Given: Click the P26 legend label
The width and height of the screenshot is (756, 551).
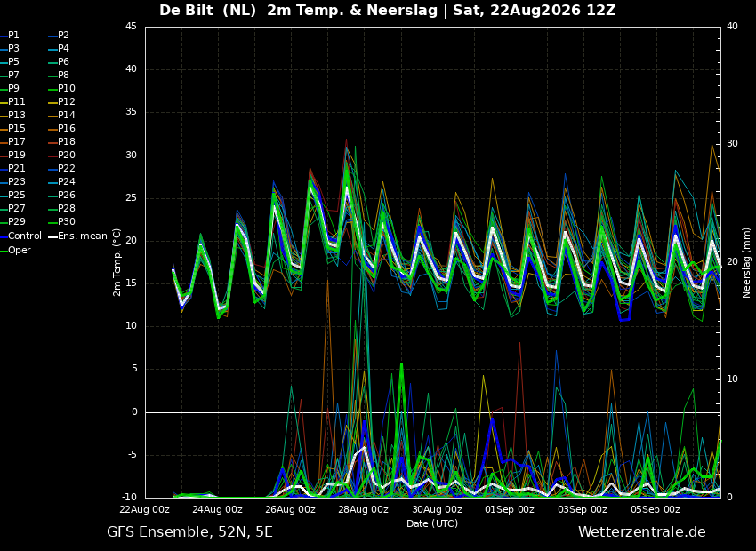Looking at the screenshot, I should pyautogui.click(x=67, y=195).
